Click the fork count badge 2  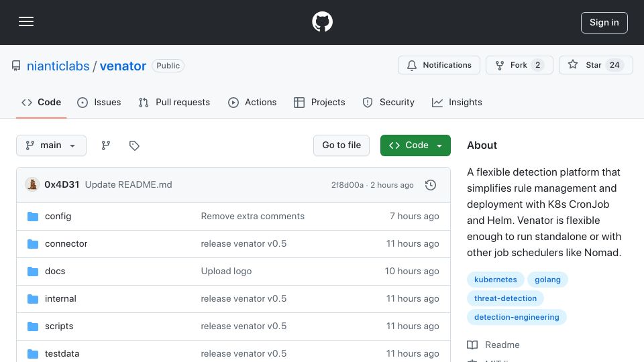(x=537, y=65)
